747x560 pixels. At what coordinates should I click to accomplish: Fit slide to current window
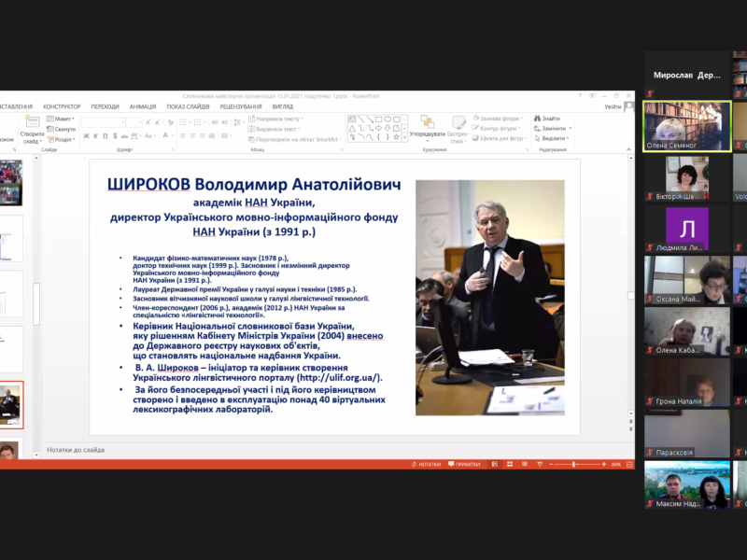click(628, 464)
